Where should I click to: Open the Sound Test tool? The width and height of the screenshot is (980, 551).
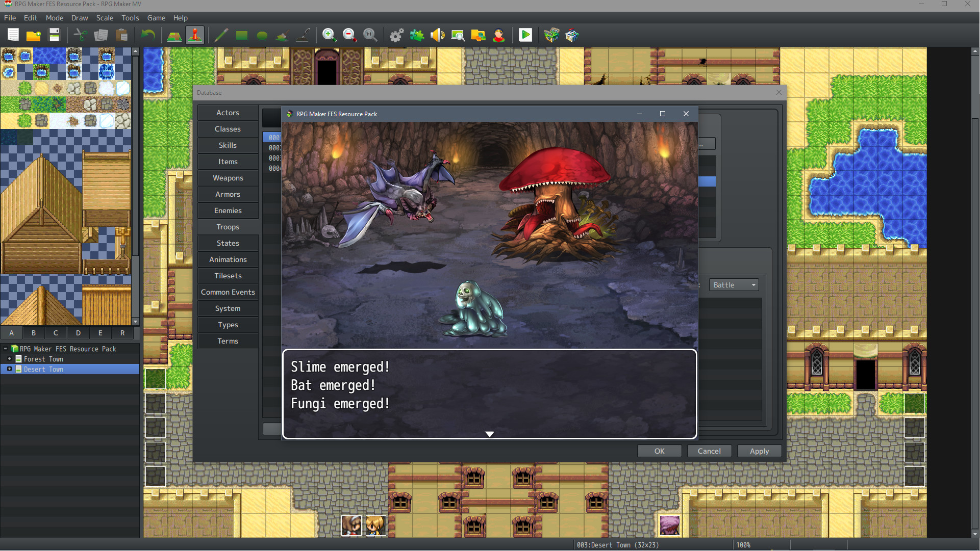(x=437, y=35)
